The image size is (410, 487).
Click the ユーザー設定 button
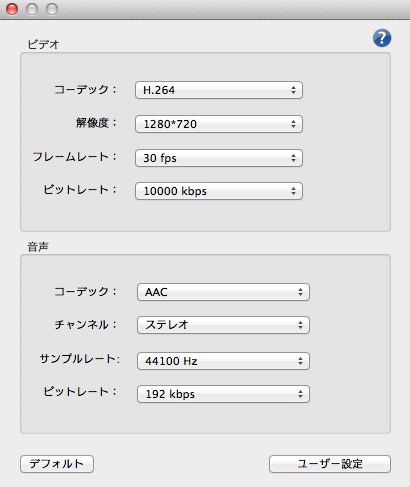[x=330, y=464]
